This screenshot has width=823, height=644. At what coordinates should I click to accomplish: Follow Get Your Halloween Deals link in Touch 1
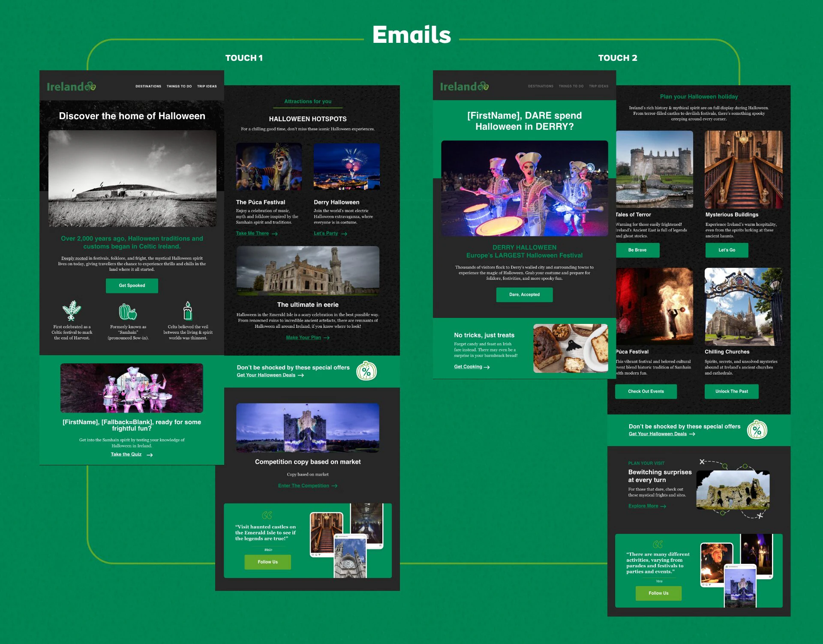[x=266, y=375]
